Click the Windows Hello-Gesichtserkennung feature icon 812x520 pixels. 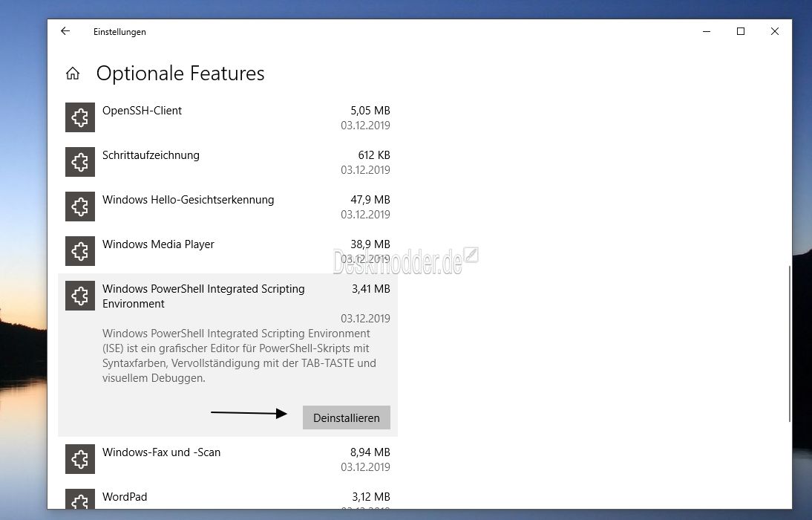80,207
